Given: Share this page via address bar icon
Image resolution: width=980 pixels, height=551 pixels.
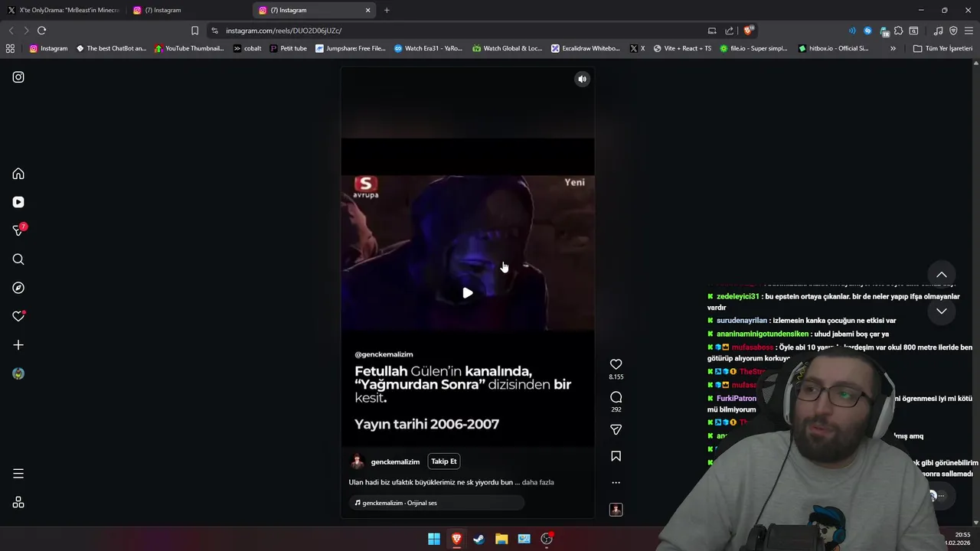Looking at the screenshot, I should point(729,31).
